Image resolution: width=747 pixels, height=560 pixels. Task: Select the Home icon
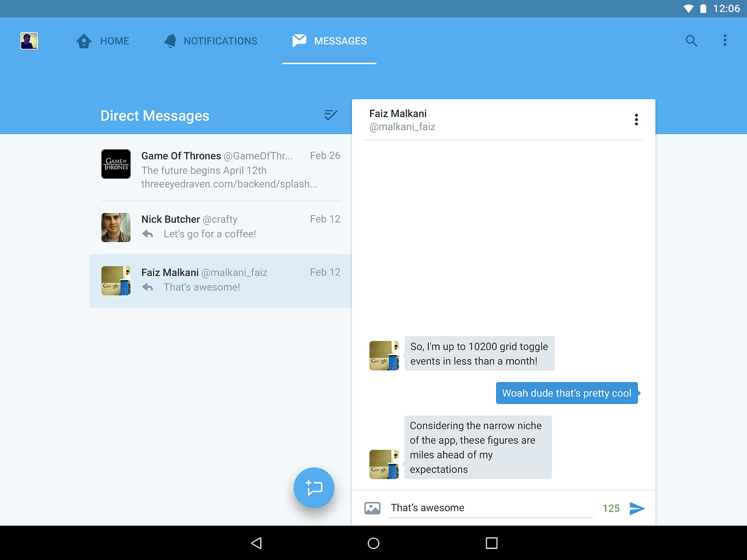coord(83,41)
